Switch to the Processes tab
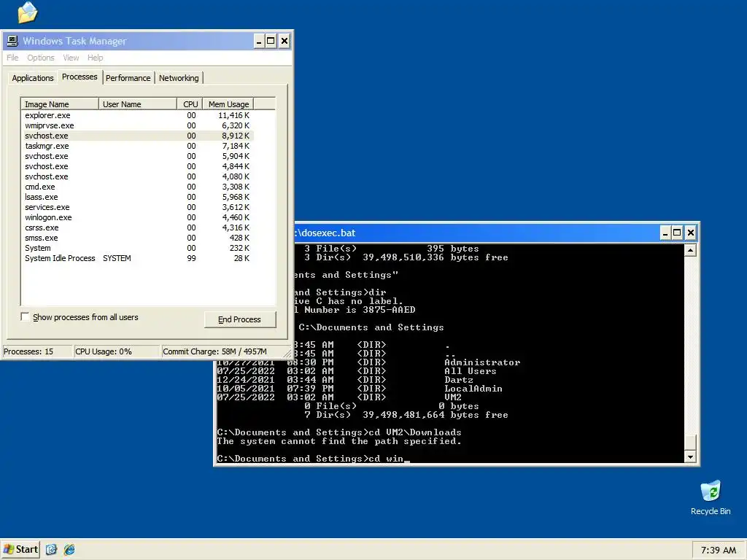Screen dimensions: 747x560 tap(80, 77)
